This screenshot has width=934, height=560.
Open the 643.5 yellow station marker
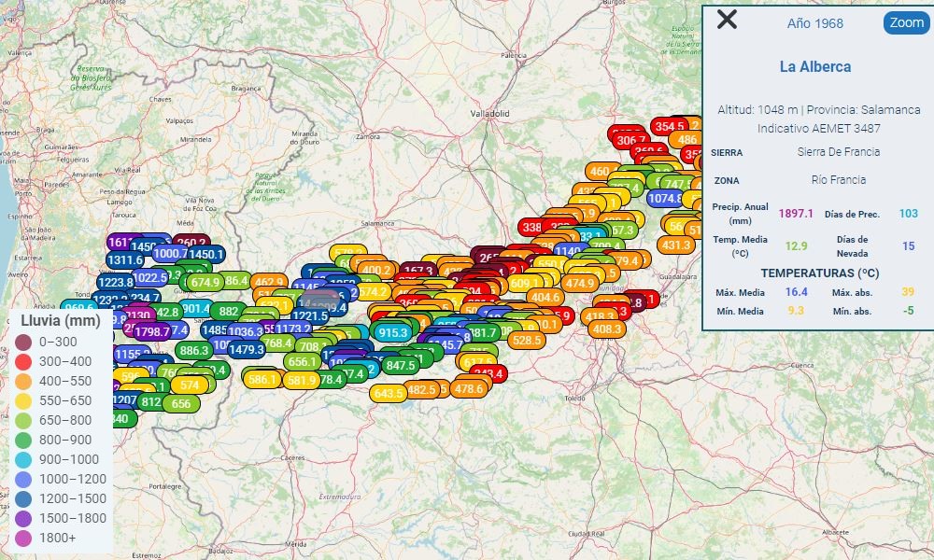[388, 393]
